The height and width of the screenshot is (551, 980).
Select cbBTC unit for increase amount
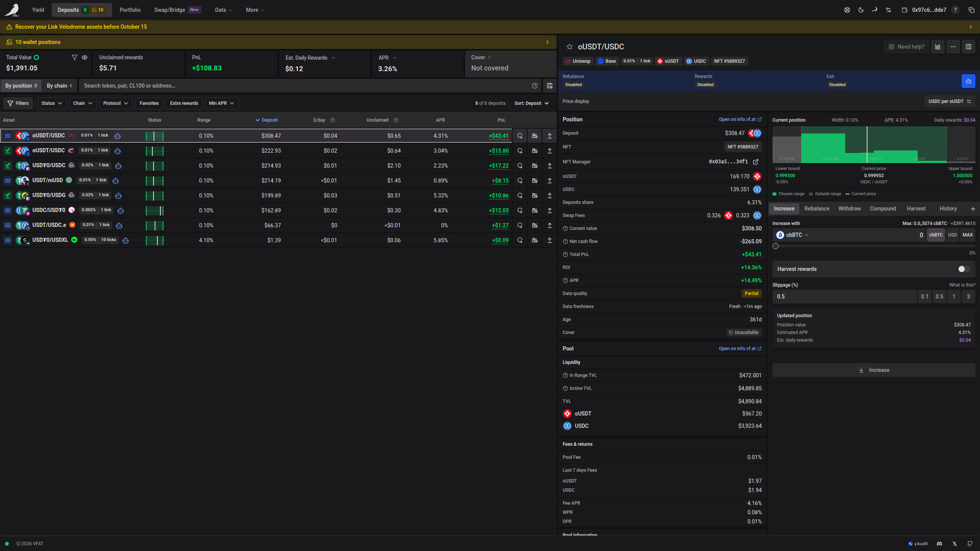pos(936,235)
